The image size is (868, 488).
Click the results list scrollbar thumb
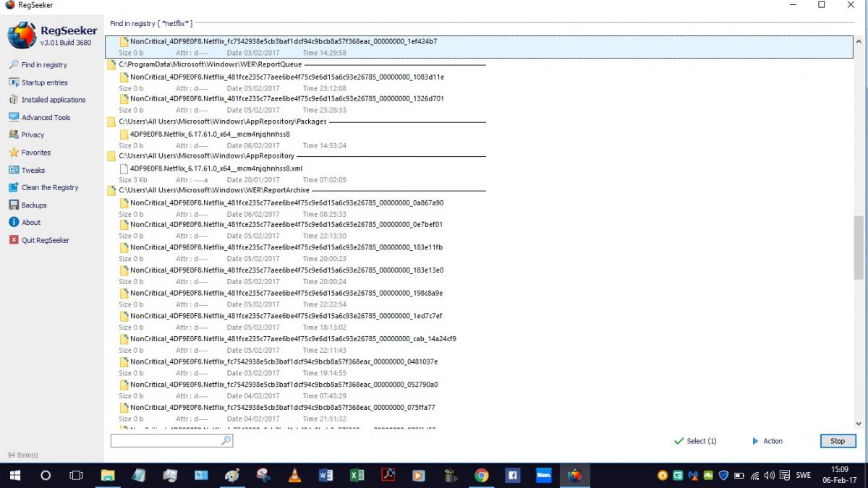[x=859, y=247]
